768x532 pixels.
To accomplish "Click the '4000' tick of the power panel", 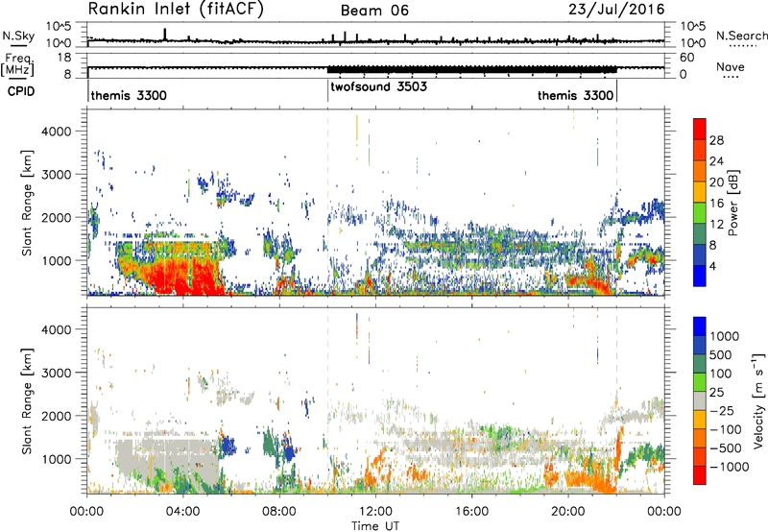I will pyautogui.click(x=56, y=132).
